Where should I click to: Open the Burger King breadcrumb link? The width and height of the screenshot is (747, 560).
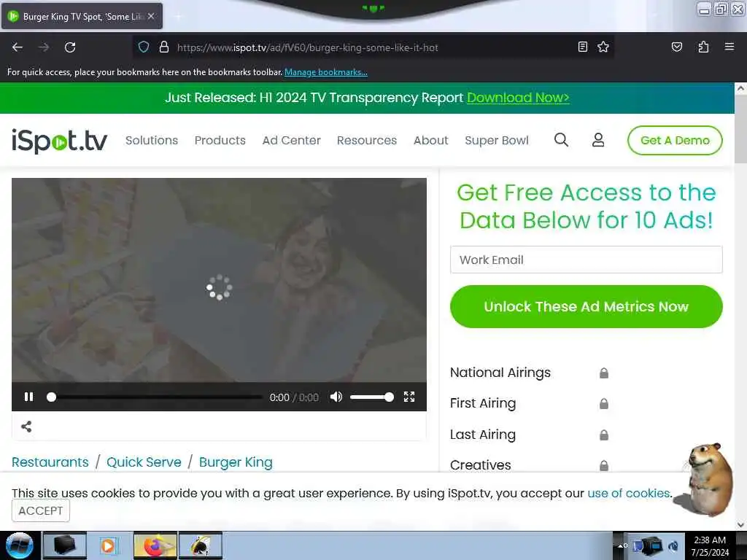[x=236, y=462]
